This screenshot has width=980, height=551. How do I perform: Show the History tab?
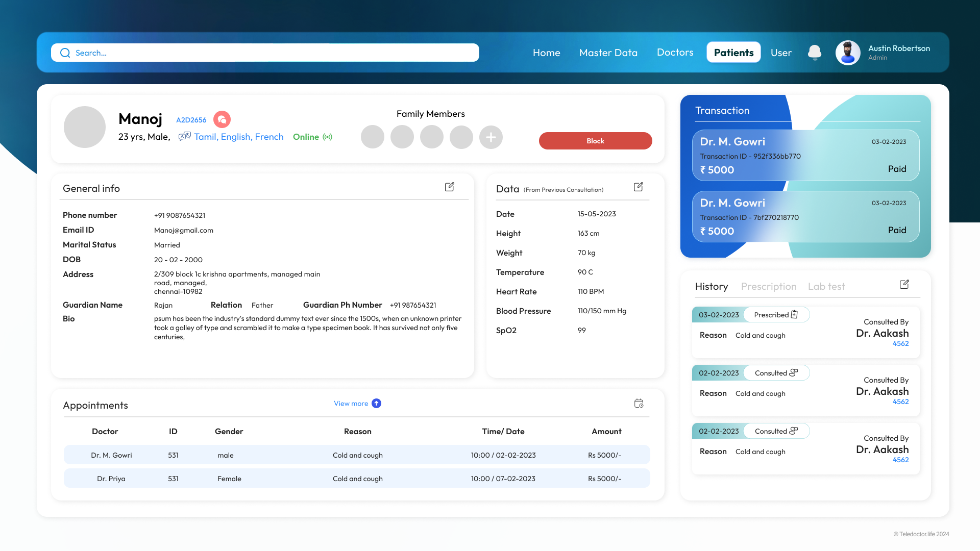pos(712,287)
